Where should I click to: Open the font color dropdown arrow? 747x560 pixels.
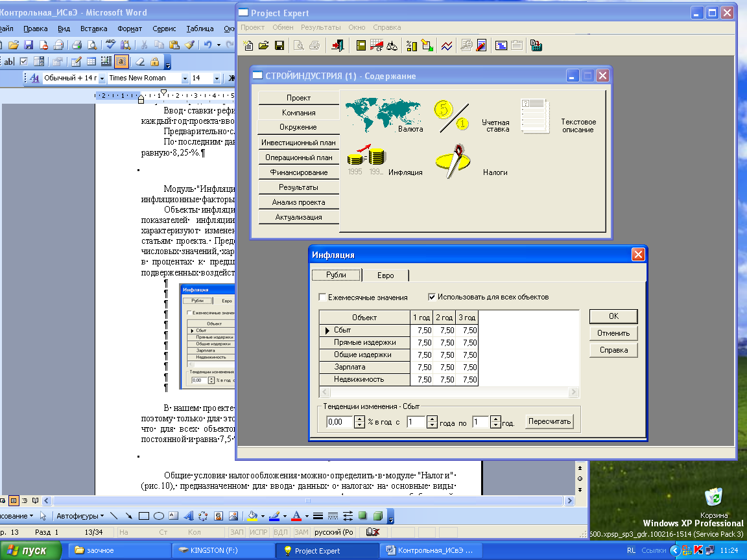tap(307, 516)
